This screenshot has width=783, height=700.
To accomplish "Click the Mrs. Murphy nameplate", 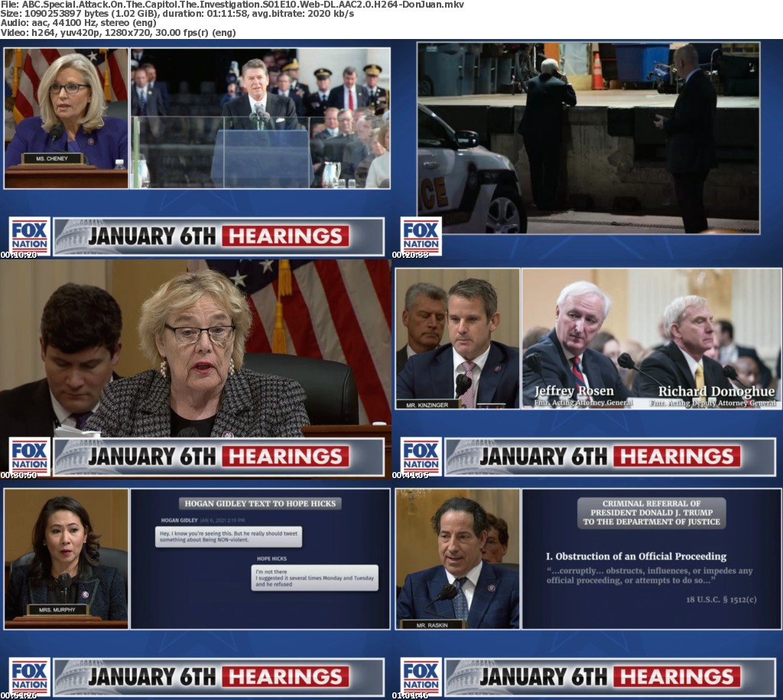I will click(x=57, y=610).
